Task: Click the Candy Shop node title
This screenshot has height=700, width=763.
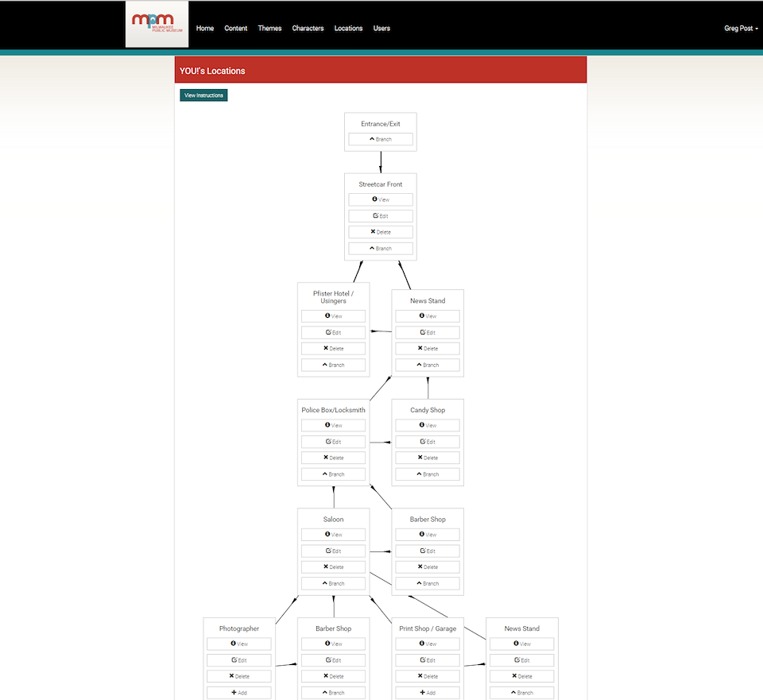Action: pos(428,410)
